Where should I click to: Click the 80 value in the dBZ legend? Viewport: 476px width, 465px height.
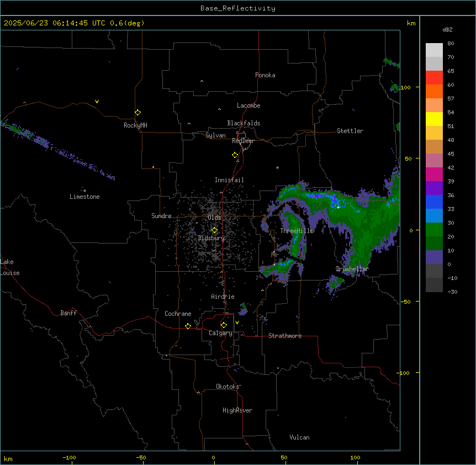(x=451, y=44)
